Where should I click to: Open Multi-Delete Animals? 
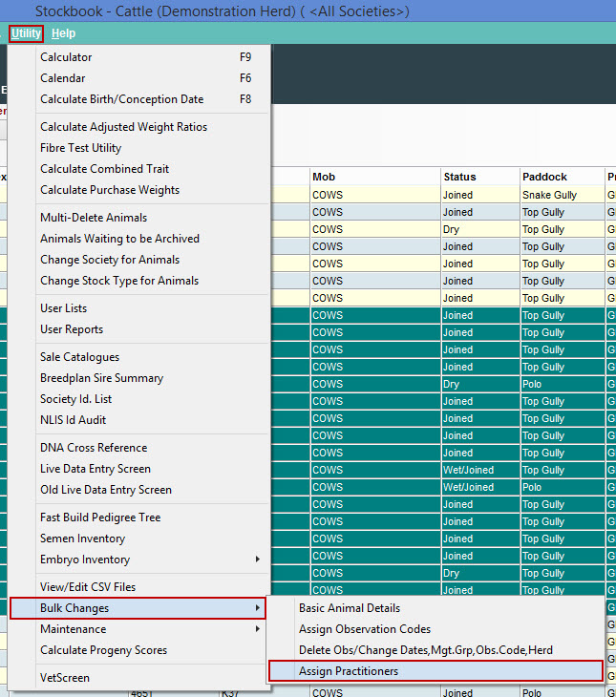click(138, 218)
